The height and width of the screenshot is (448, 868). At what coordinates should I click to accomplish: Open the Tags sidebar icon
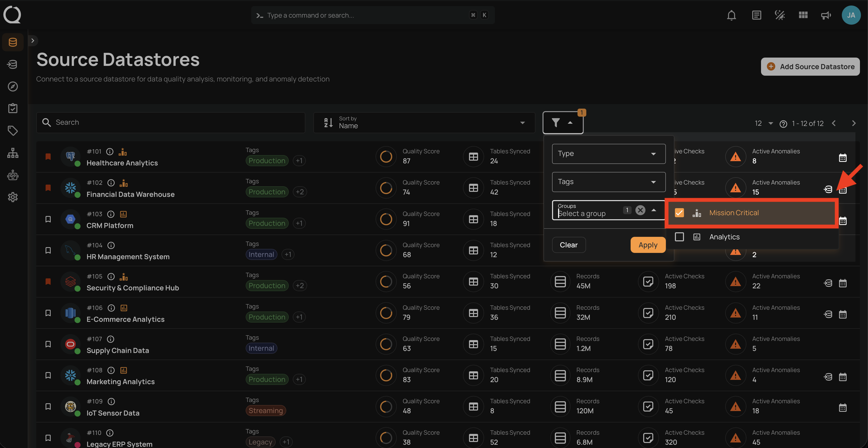tap(13, 130)
